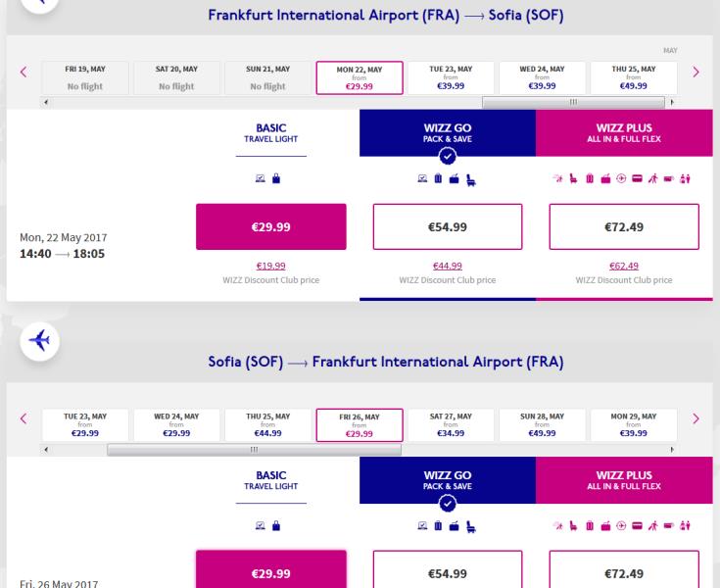Click €19.99 WIZZ Discount Club price link
720x588 pixels.
tap(271, 266)
